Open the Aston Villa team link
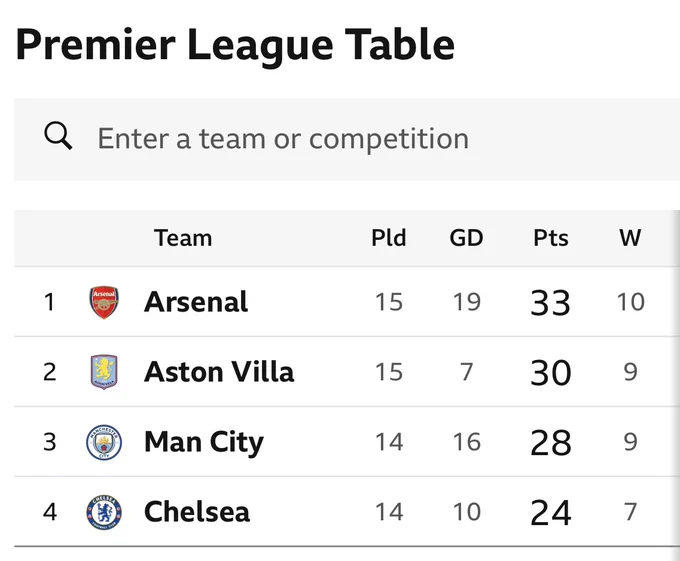 coord(219,372)
